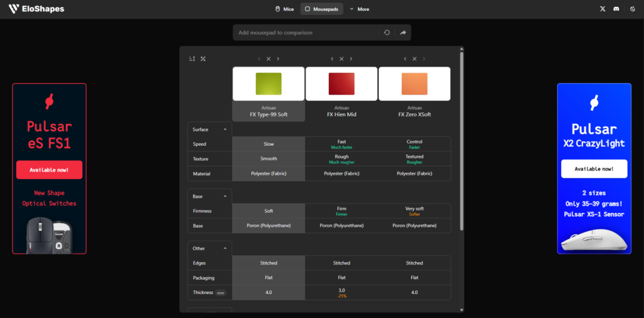The image size is (644, 318).
Task: Open the X (Twitter) link
Action: pyautogui.click(x=603, y=9)
